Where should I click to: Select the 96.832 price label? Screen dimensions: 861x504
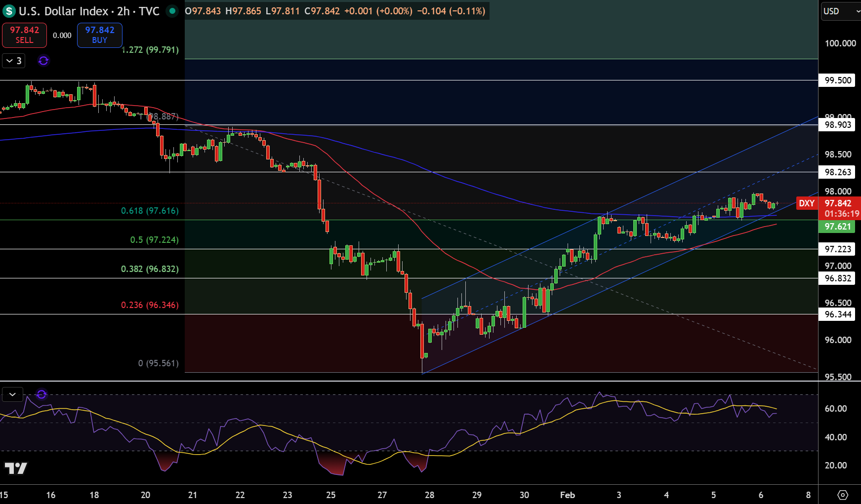point(838,278)
